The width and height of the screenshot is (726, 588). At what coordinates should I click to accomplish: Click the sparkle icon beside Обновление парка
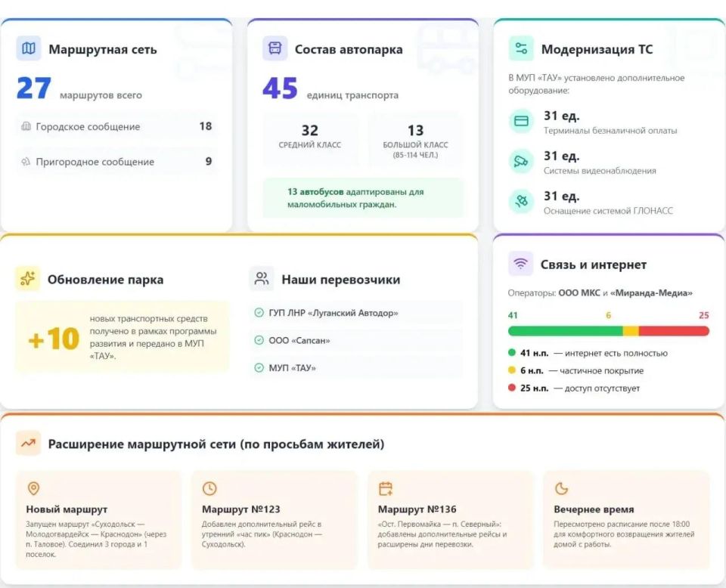point(28,279)
